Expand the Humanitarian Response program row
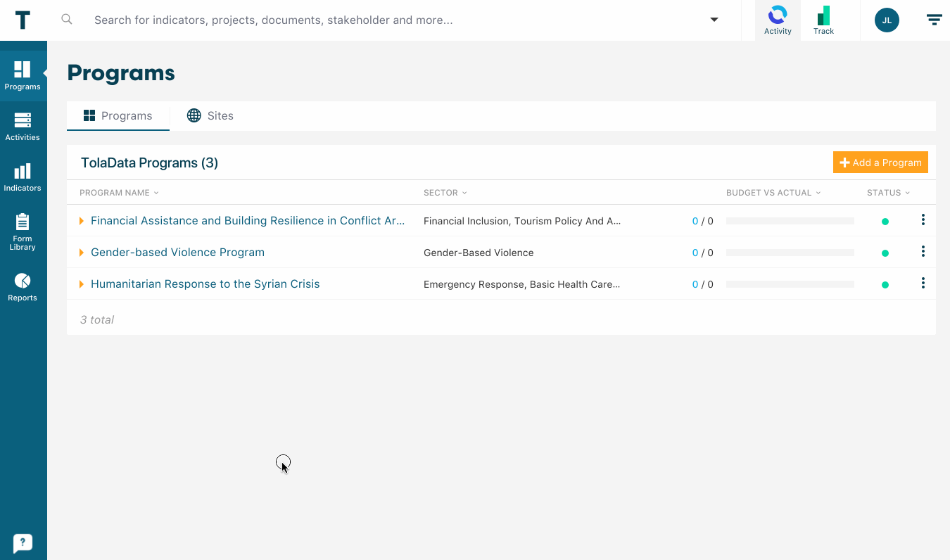Image resolution: width=950 pixels, height=560 pixels. [82, 284]
